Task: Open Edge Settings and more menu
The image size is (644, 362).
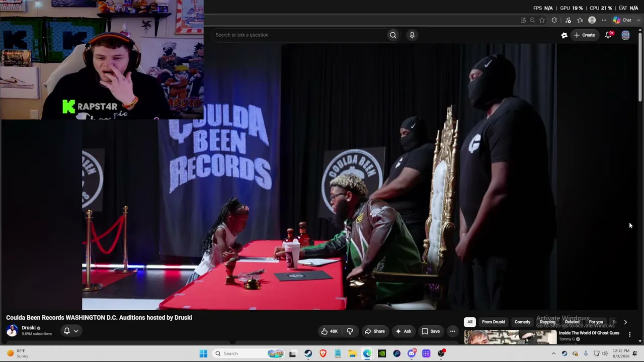Action: pos(604,20)
